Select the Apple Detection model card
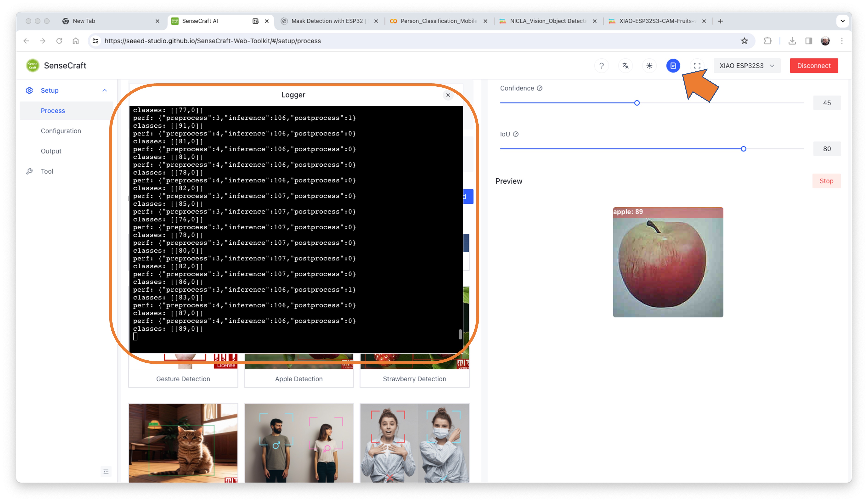Viewport: 868px width, 502px height. coord(299,370)
